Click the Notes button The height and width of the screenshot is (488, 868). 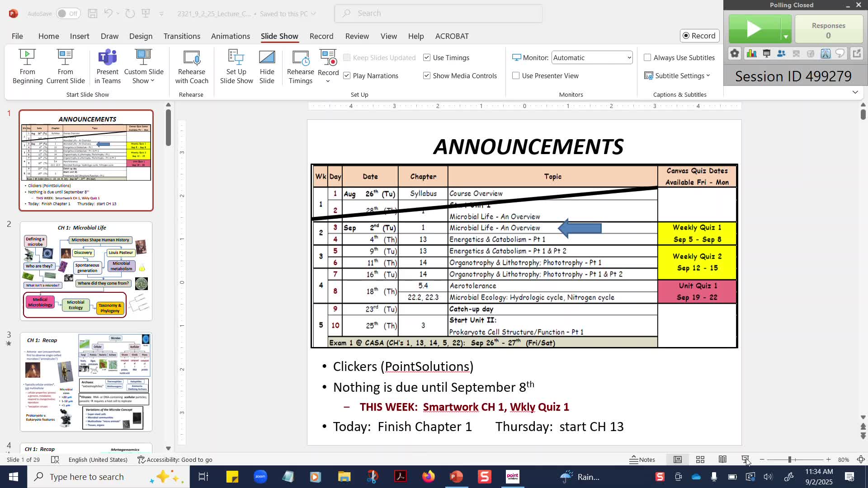[x=642, y=460]
